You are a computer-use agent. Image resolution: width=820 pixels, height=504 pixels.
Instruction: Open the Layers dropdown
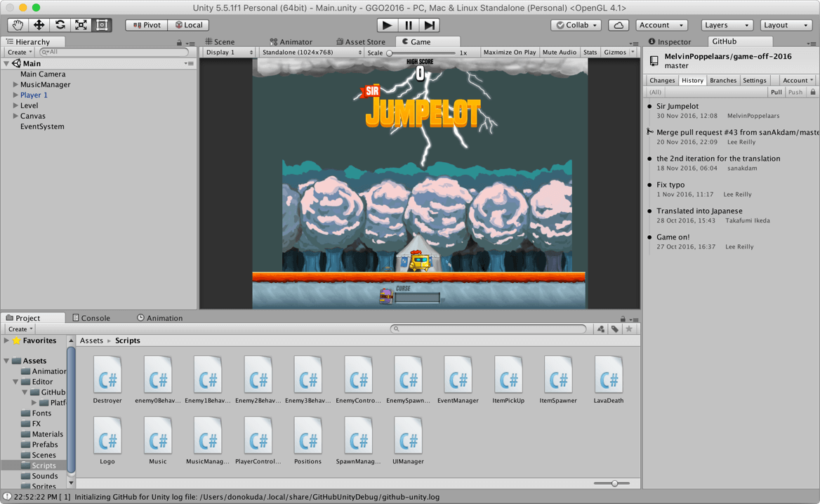coord(727,25)
